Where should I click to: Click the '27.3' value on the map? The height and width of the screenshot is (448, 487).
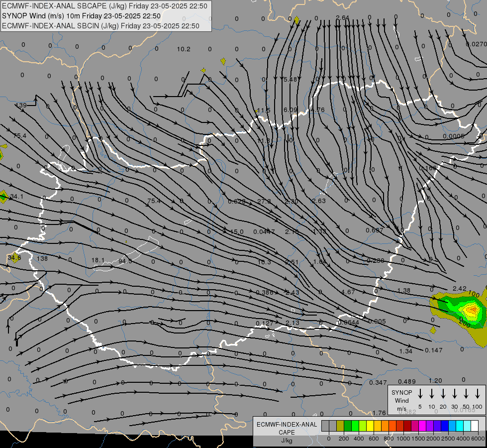[264, 201]
